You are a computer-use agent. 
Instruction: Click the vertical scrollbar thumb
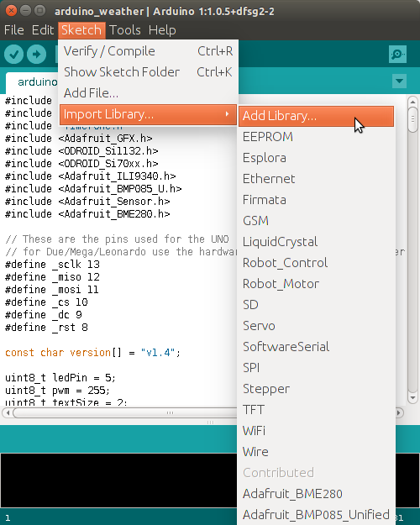(412, 119)
